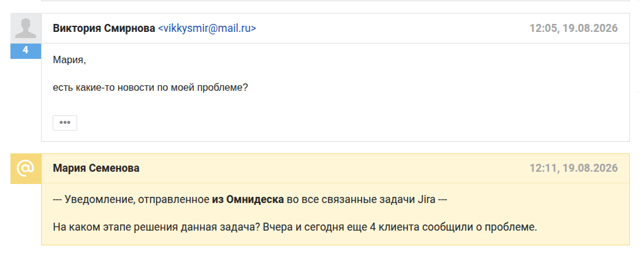
Task: Click the note author name Мария Семенова
Action: tap(96, 168)
